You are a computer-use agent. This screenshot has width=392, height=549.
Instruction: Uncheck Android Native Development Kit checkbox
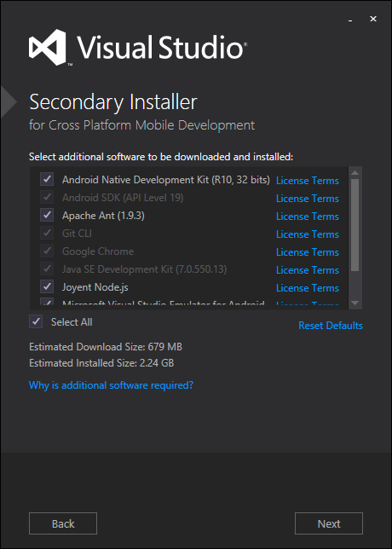47,180
